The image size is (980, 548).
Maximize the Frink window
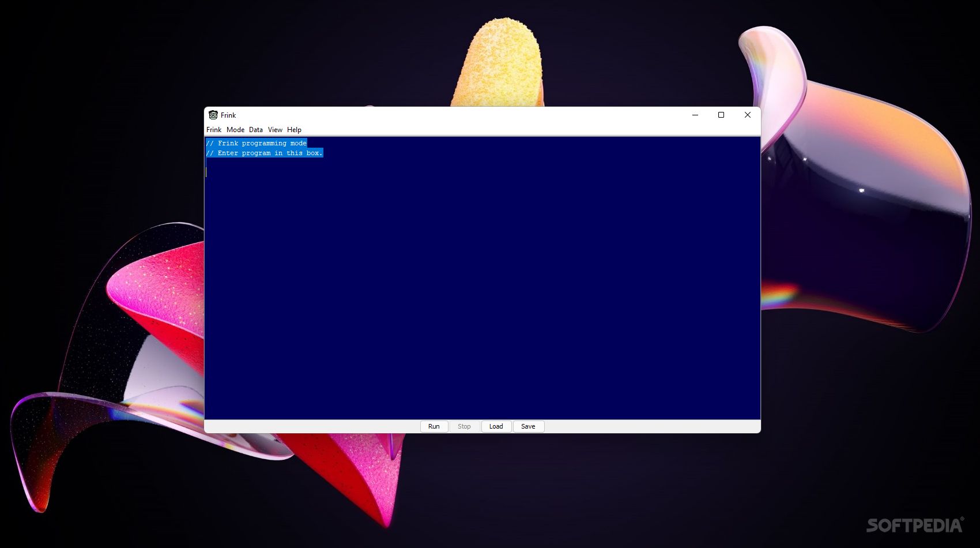(x=721, y=115)
